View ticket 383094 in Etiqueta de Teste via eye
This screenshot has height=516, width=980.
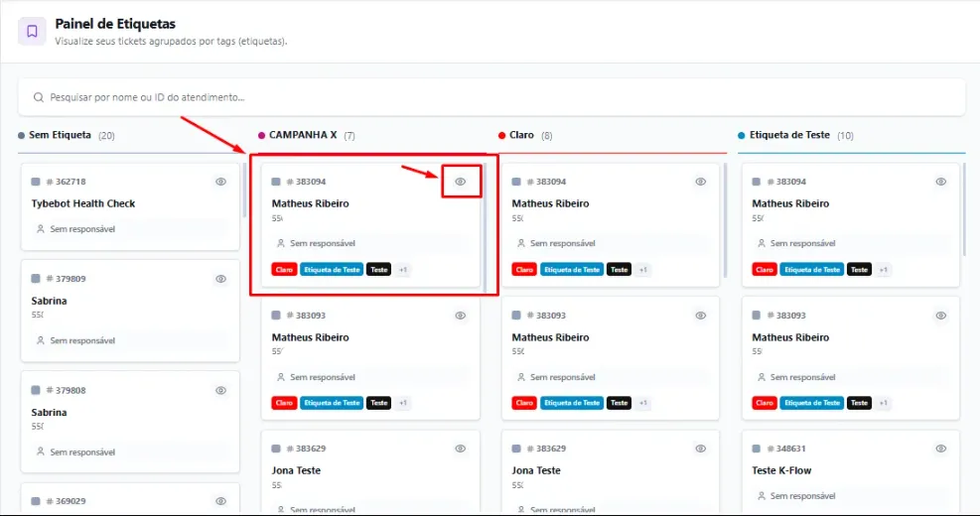tap(940, 182)
